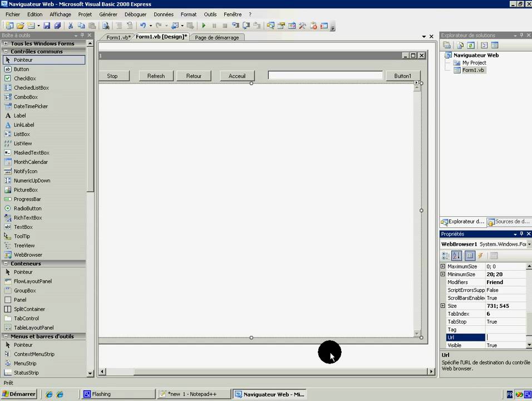
Task: Select the Stop button on the form
Action: 114,76
